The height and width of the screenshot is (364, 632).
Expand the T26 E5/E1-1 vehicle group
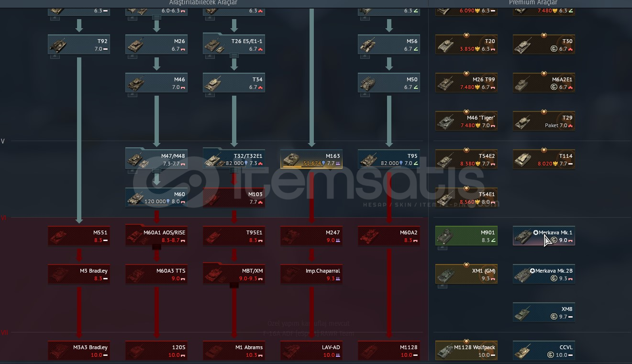pos(234,55)
